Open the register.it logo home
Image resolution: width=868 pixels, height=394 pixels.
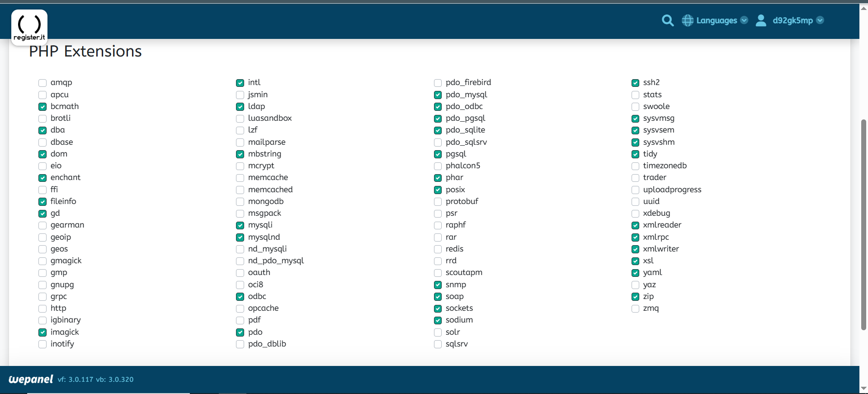click(29, 27)
